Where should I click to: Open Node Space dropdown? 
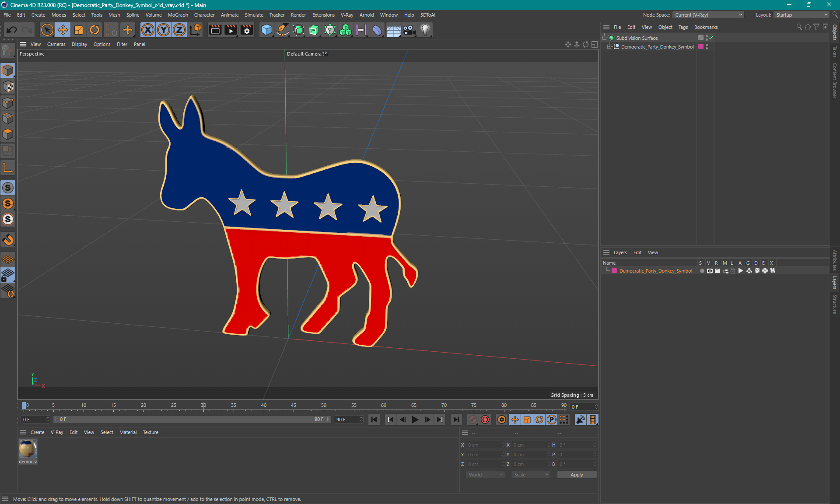pyautogui.click(x=708, y=15)
